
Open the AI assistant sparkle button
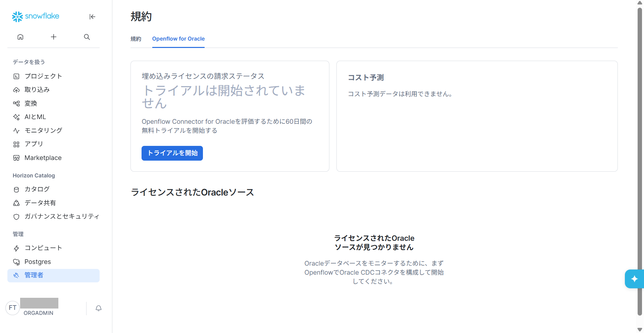(x=634, y=279)
